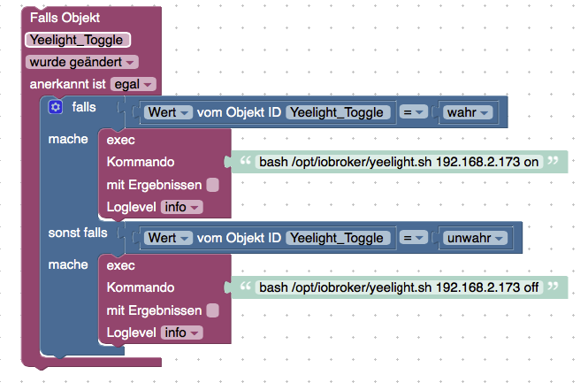Toggle 'mit Ergebnissen' checkbox in first exec block
The width and height of the screenshot is (588, 390).
coord(212,185)
